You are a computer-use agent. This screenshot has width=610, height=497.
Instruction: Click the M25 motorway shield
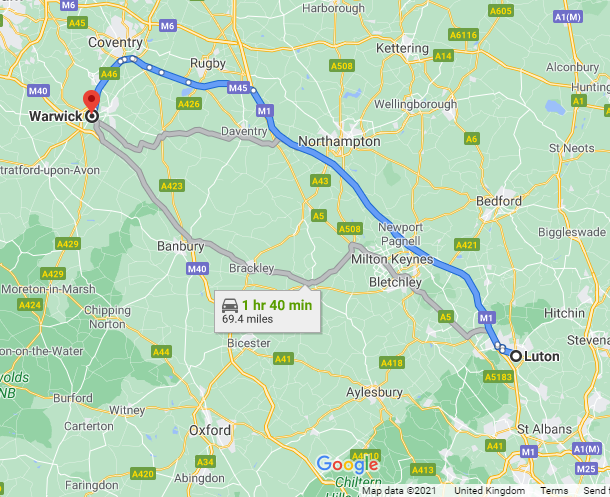585,469
